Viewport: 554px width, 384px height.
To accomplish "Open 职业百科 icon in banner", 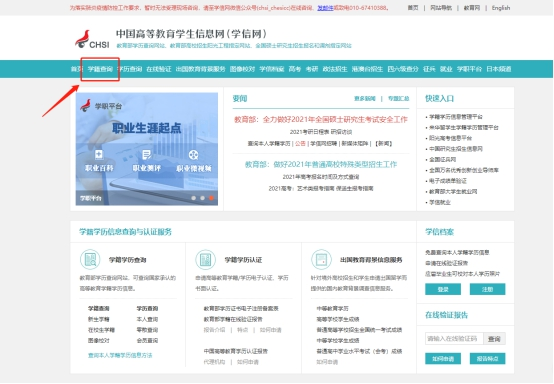I will click(99, 155).
